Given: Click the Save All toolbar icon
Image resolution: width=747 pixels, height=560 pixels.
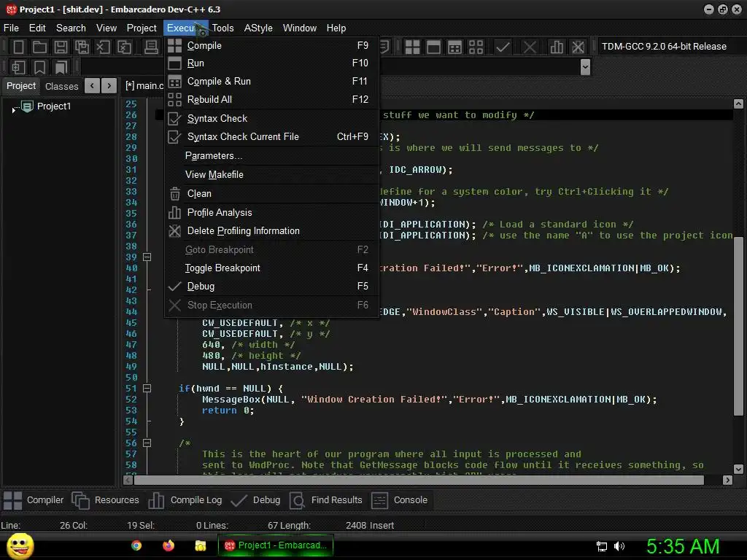Looking at the screenshot, I should (x=82, y=47).
